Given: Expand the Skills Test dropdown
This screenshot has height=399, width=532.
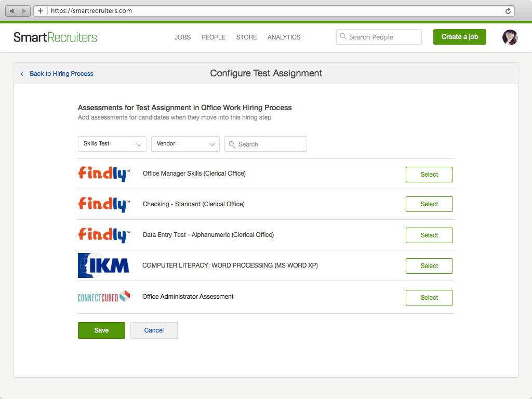Looking at the screenshot, I should tap(112, 144).
